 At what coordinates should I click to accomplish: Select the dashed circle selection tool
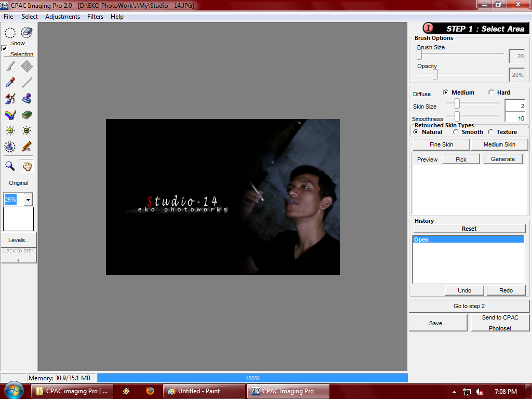coord(10,33)
